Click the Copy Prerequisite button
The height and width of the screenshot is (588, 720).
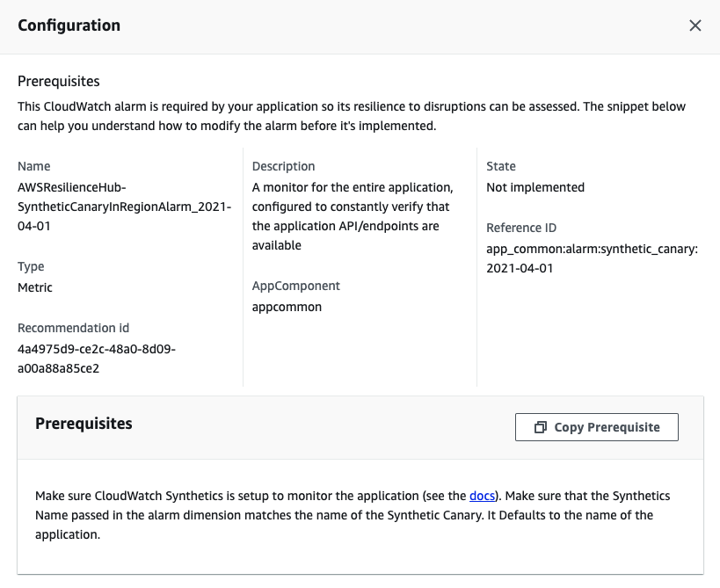(x=597, y=427)
